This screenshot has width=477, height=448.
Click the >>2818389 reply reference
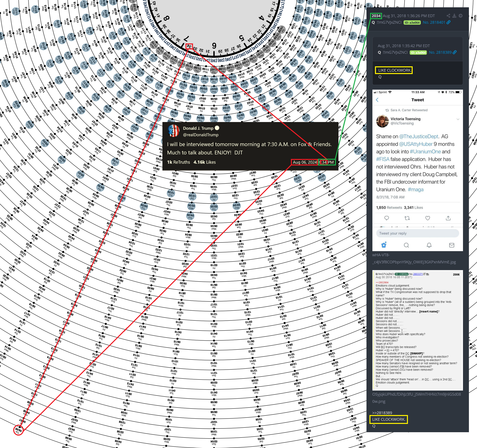coord(382,413)
